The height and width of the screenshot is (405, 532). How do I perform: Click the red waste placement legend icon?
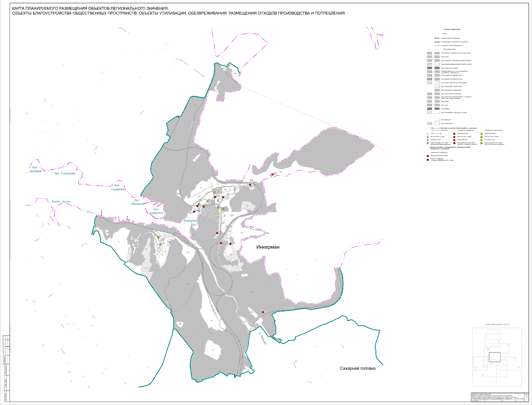pyautogui.click(x=428, y=156)
